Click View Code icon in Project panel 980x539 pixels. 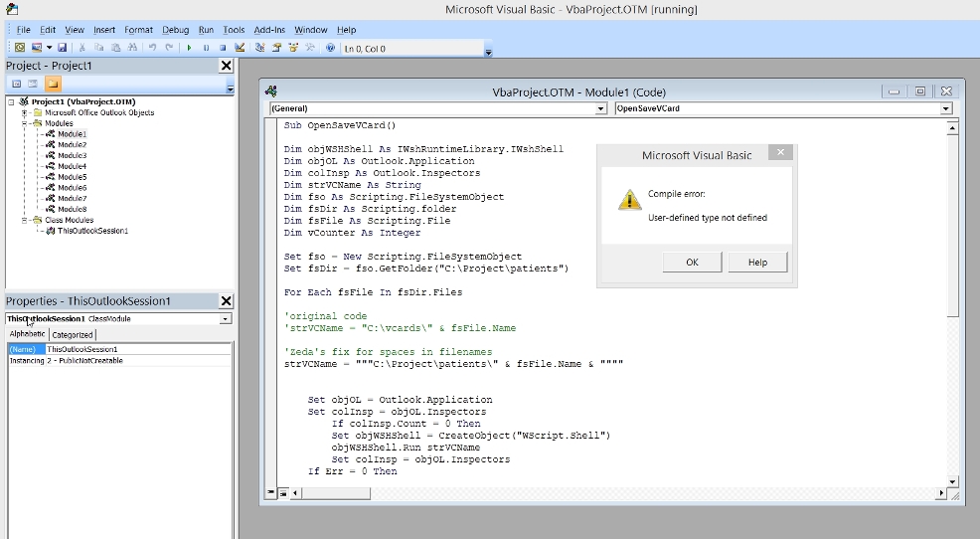17,84
